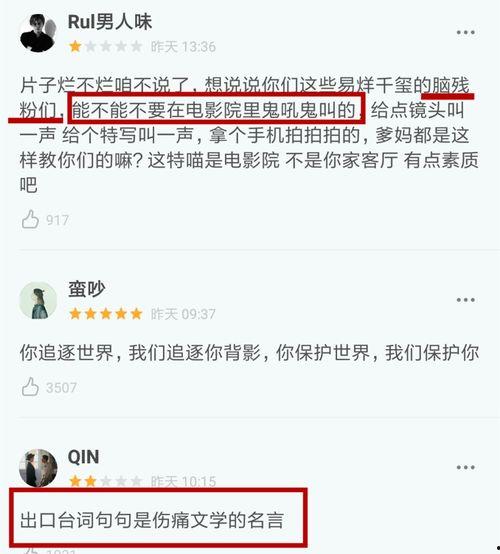Viewport: 500px width, 554px height.
Task: Open more options for QIN review
Action: click(465, 467)
